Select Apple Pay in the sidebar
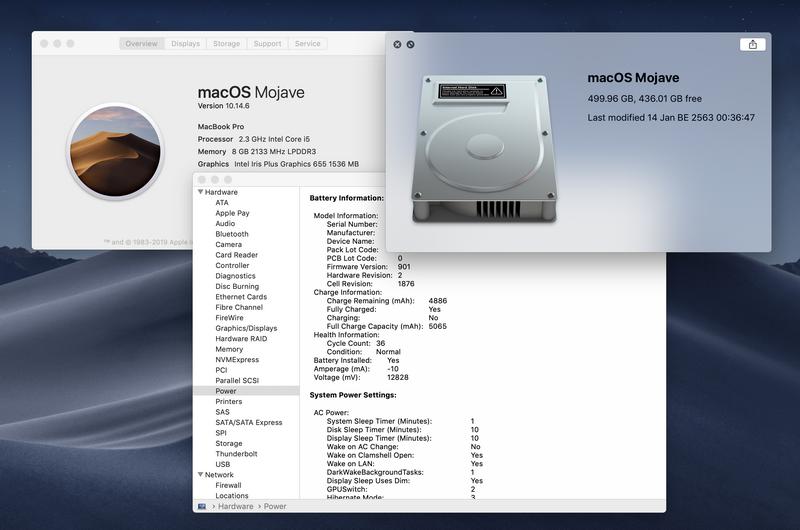The height and width of the screenshot is (530, 800). (233, 213)
